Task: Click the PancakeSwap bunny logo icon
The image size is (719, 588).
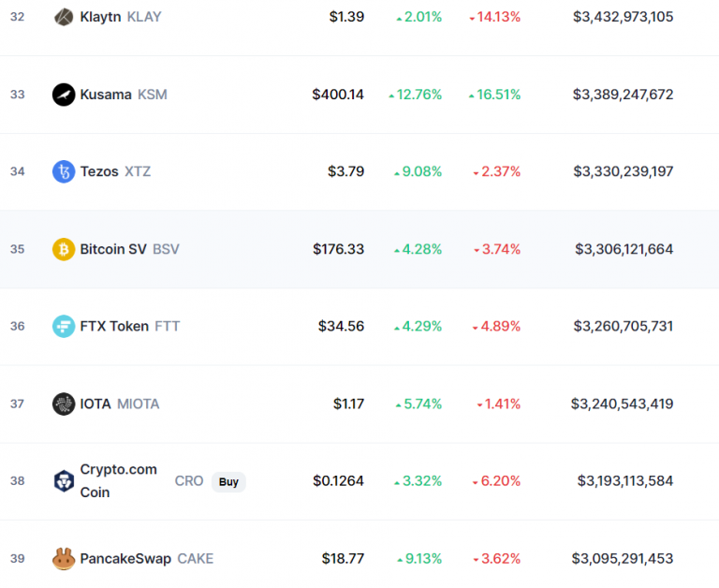Action: (64, 558)
